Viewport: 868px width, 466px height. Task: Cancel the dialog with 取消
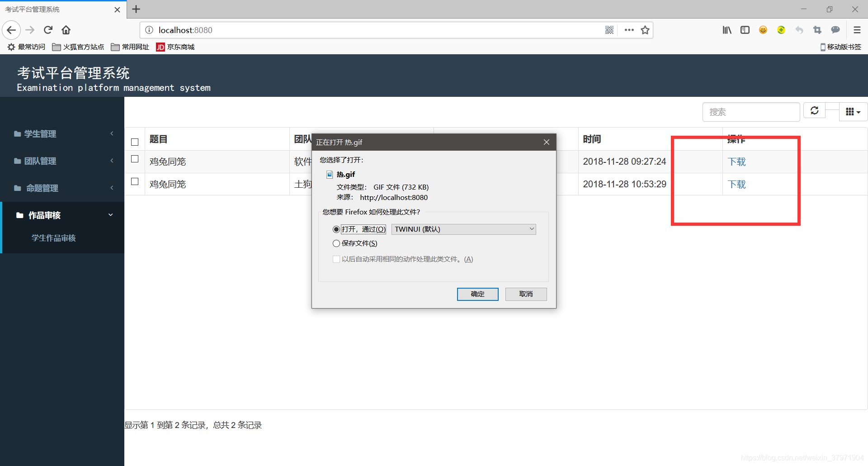[526, 294]
